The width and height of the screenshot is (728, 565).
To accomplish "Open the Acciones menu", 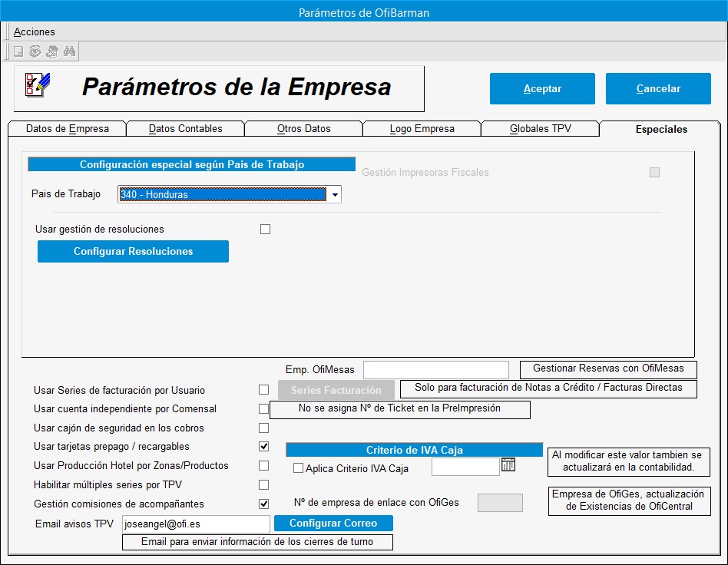I will (35, 31).
